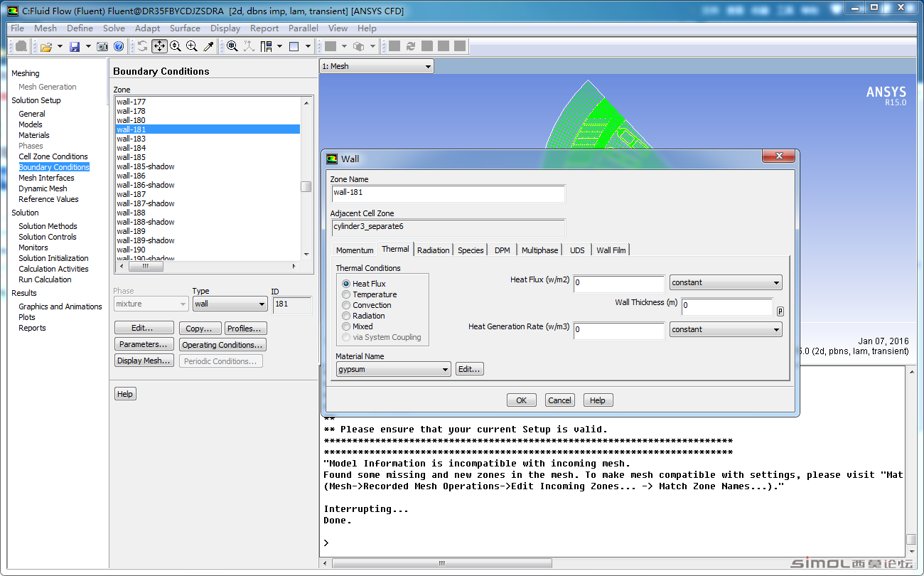
Task: Switch to Multiphase tab
Action: tap(540, 250)
